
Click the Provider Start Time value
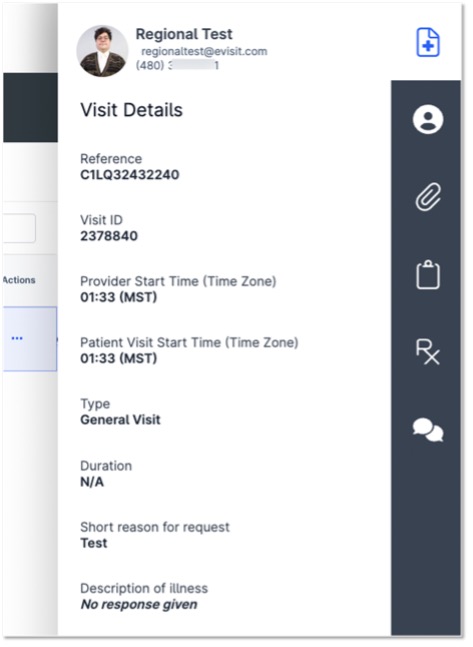[118, 297]
